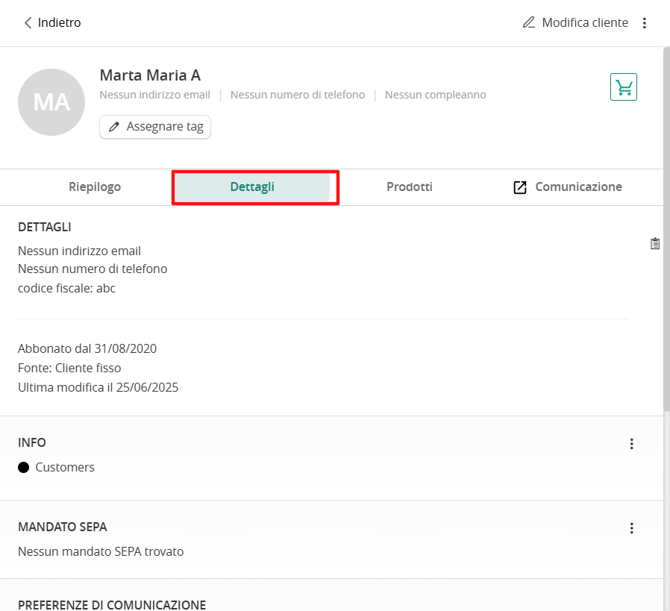Click Nessun mandato SEPA trovato text
Screen dimensions: 670x611
[101, 552]
